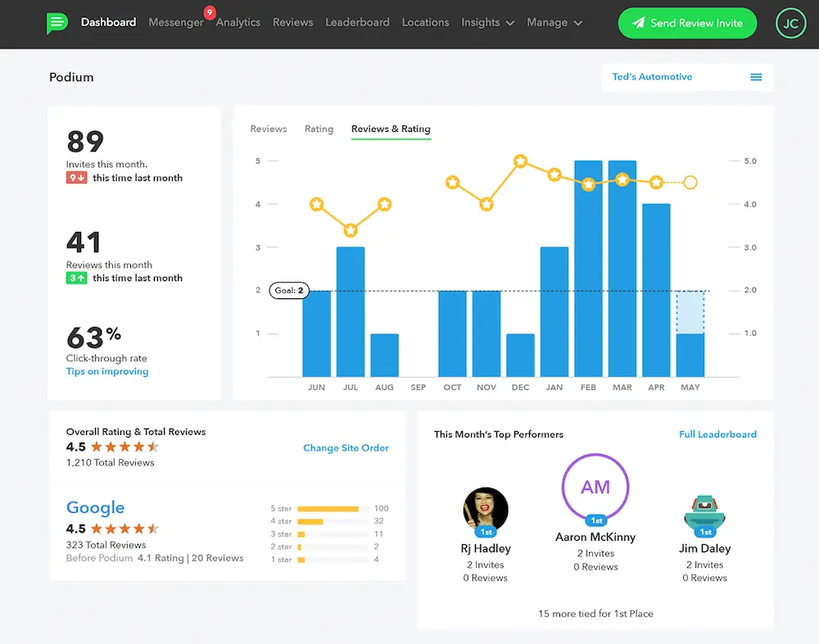Select the Reviews & Rating chart tab
819x644 pixels.
391,129
